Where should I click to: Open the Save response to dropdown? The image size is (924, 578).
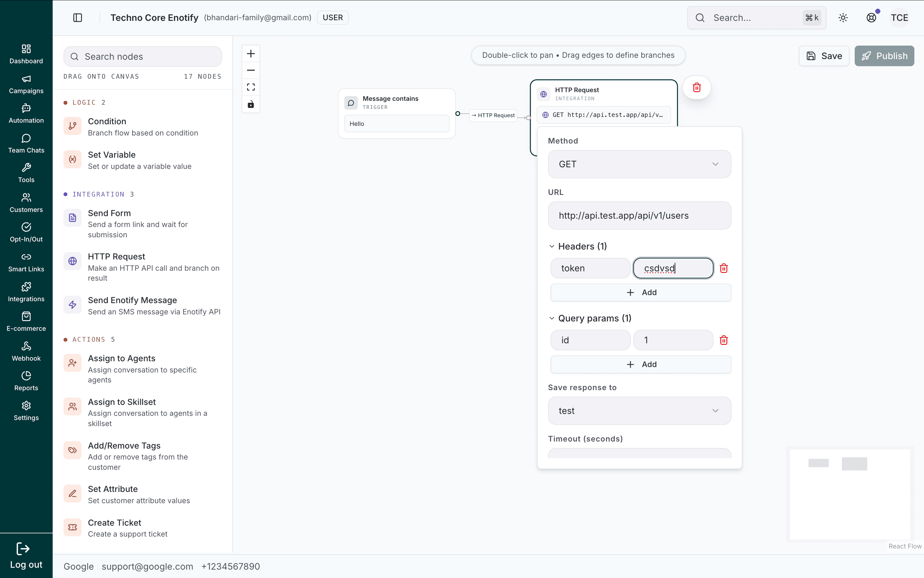639,411
